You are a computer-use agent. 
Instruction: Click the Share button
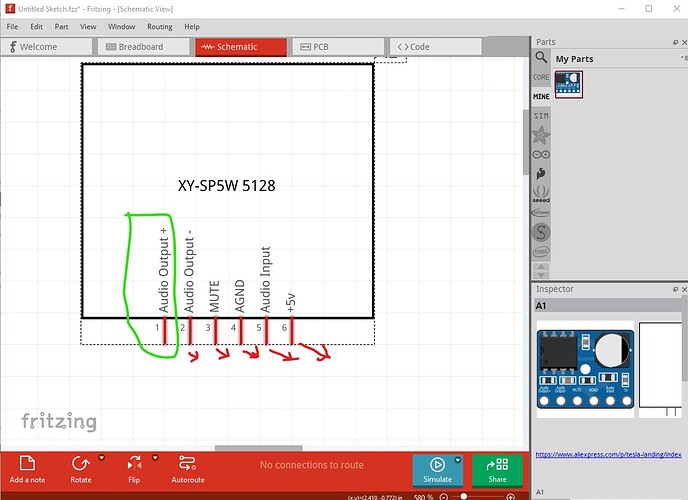pyautogui.click(x=496, y=468)
